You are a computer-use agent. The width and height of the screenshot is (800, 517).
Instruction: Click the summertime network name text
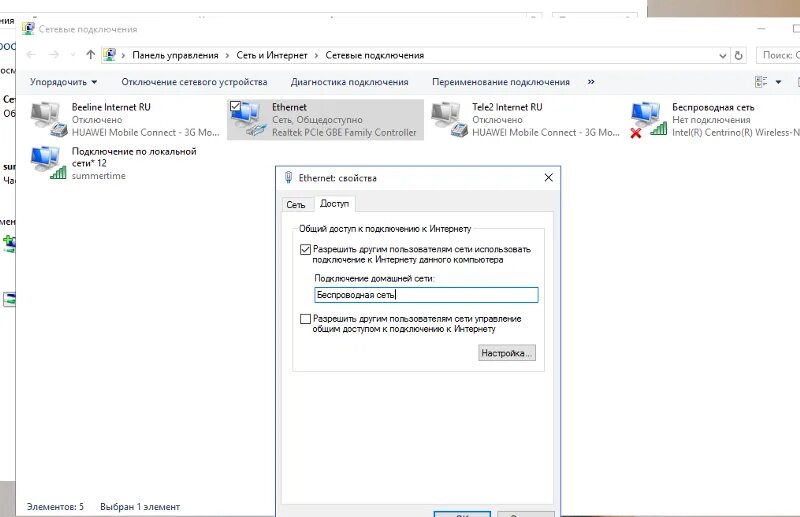point(98,176)
